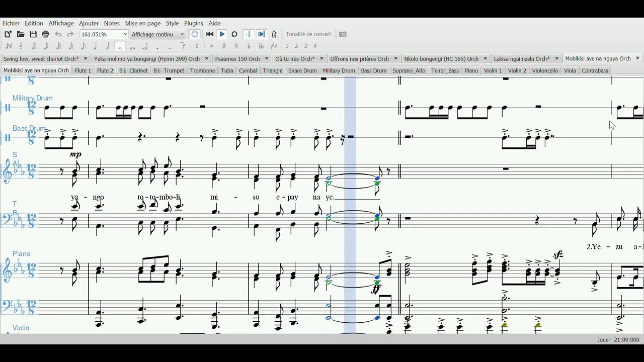Open the Fichier menu
This screenshot has width=644, height=362.
(11, 23)
